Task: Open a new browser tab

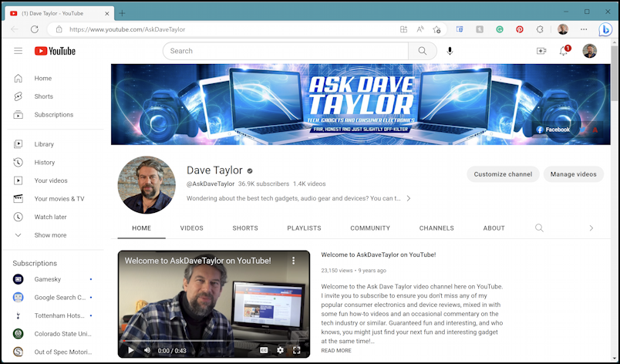Action: (122, 13)
